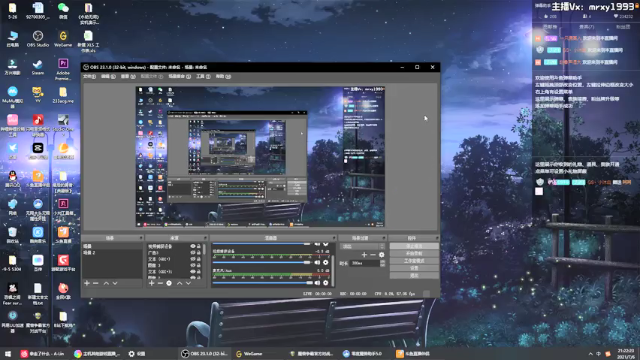The height and width of the screenshot is (360, 640).
Task: Open the 查看(V) menu in OBS
Action: tap(128, 76)
